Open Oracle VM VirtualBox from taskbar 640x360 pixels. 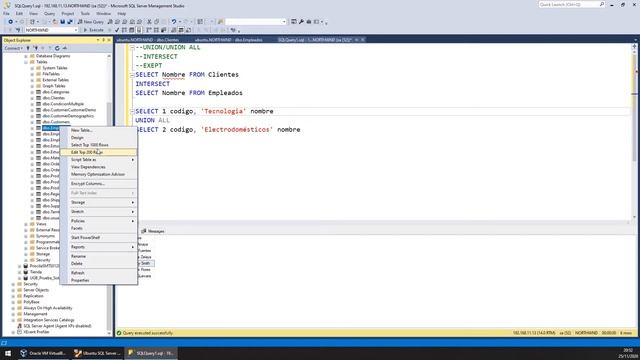point(43,353)
